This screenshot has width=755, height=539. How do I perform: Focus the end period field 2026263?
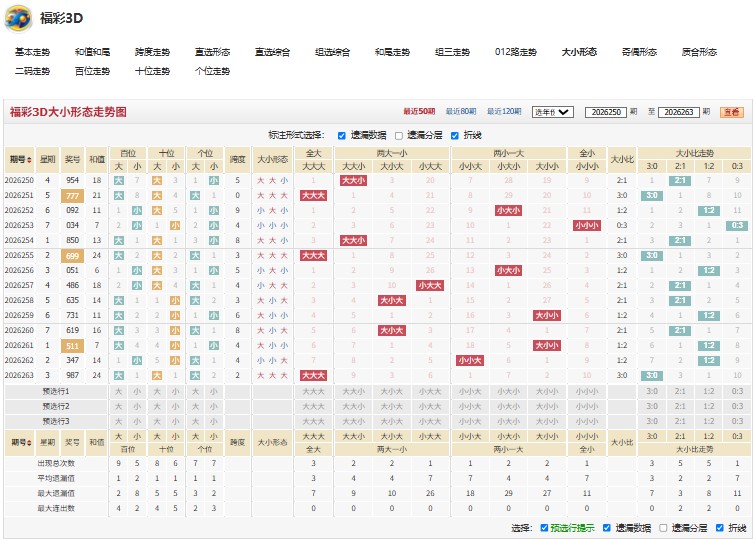[x=678, y=112]
